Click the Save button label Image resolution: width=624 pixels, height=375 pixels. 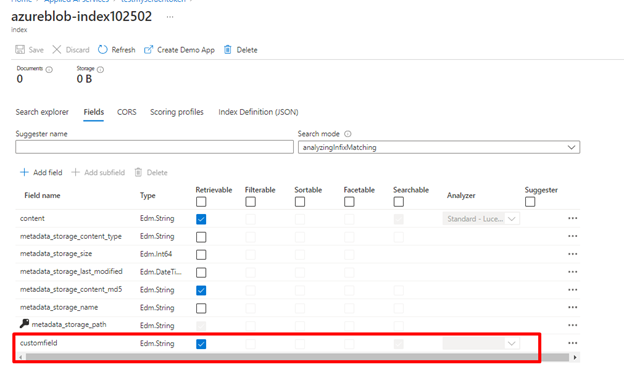pos(36,50)
